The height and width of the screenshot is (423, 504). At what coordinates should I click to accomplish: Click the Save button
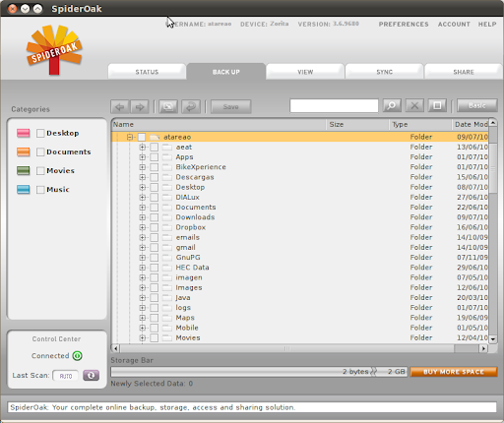(x=231, y=107)
